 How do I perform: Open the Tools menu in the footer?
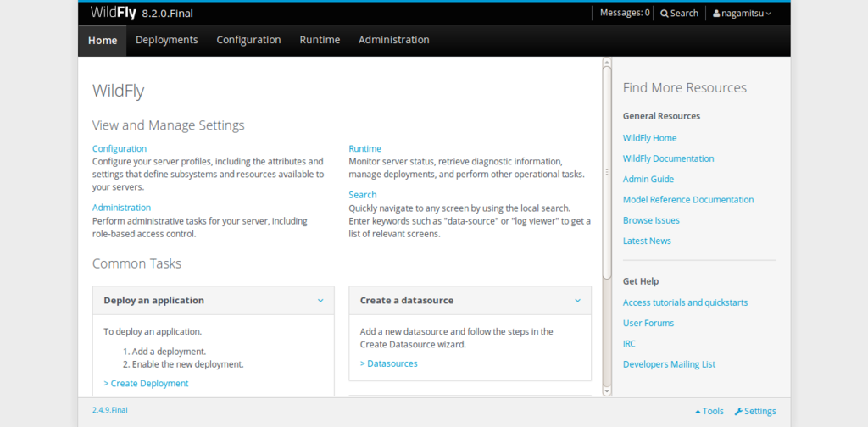tap(709, 411)
